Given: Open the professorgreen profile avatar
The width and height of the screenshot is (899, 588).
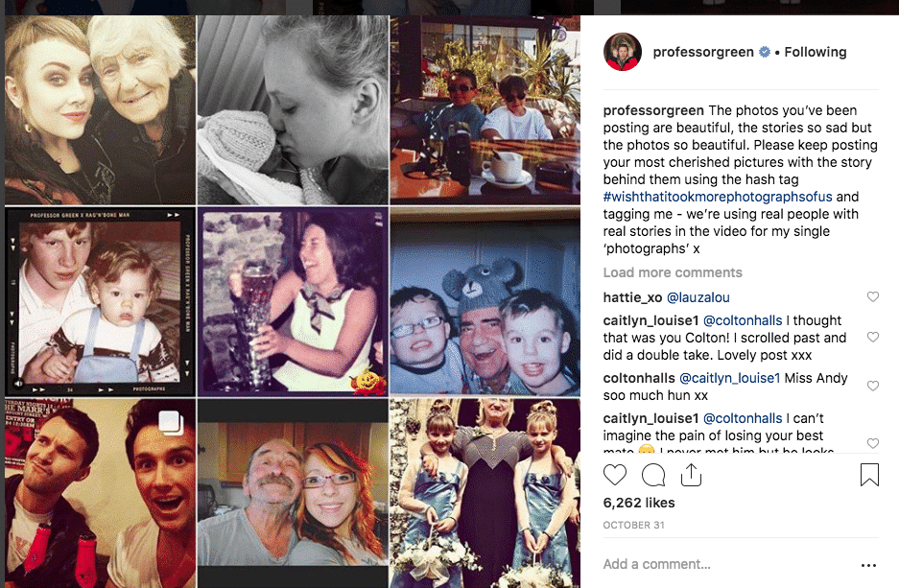Looking at the screenshot, I should pos(622,52).
